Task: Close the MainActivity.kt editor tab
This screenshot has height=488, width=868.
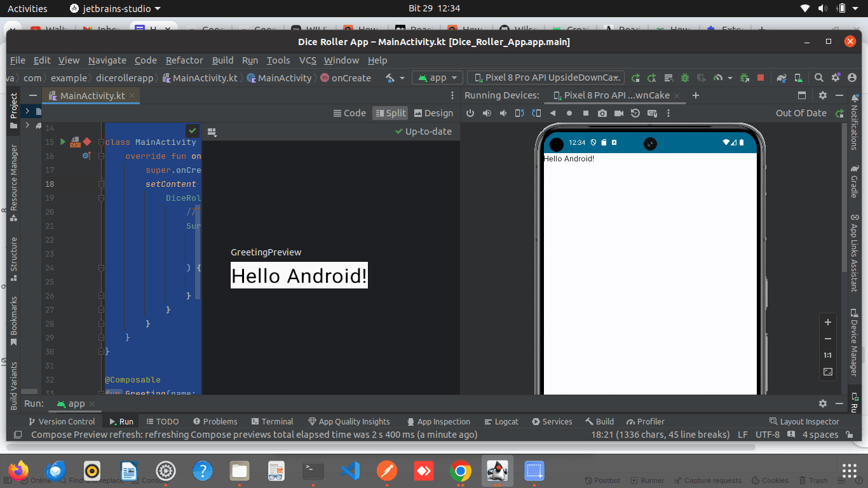Action: (132, 96)
